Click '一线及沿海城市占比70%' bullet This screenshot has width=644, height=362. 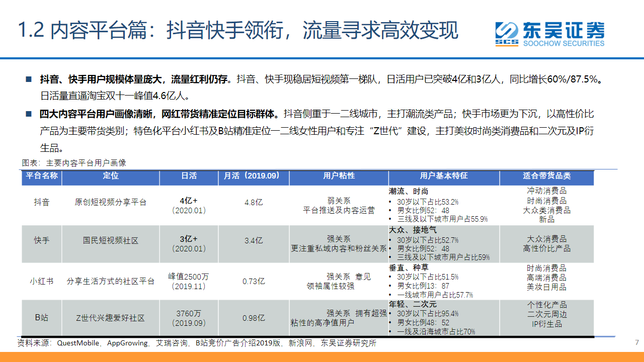pos(436,331)
